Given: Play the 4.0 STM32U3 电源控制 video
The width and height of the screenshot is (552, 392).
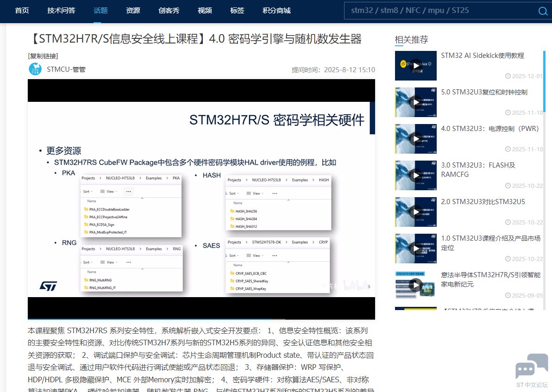Looking at the screenshot, I should 415,139.
